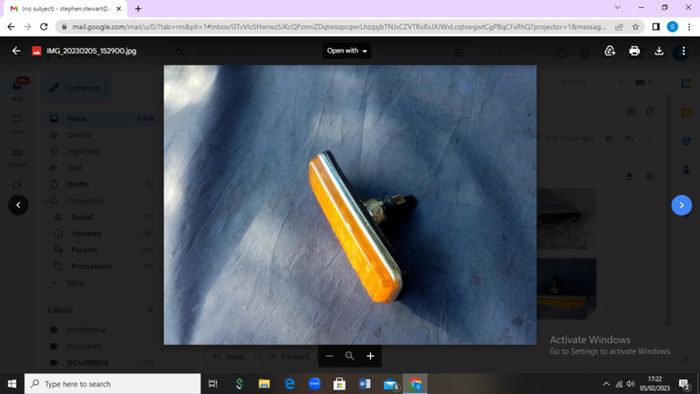Open the notification center
Viewport: 700px width, 394px height.
[x=684, y=384]
